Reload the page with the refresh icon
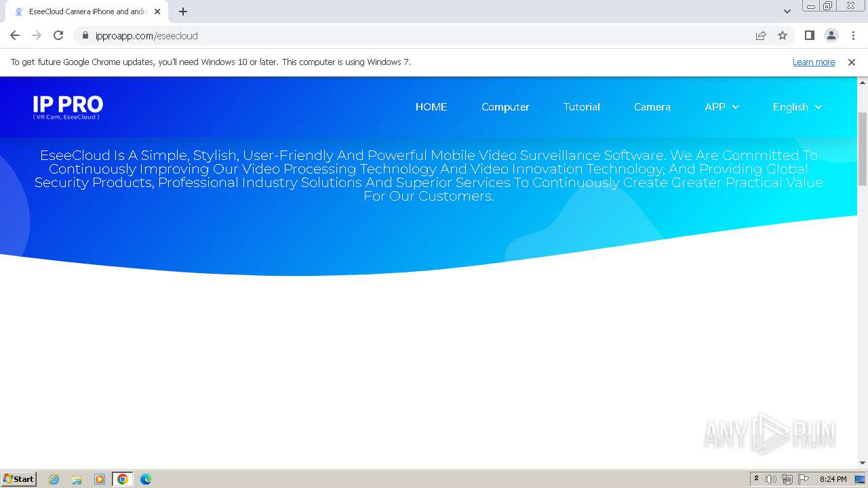 58,35
